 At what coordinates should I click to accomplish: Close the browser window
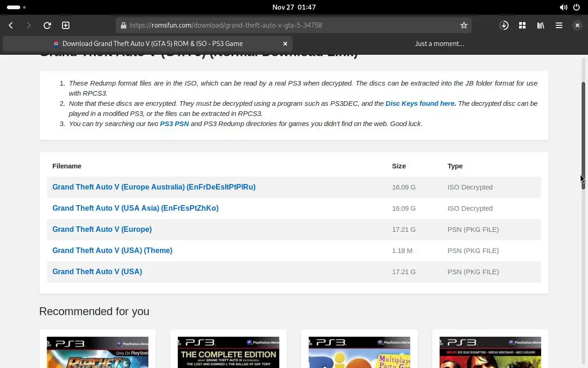577,25
